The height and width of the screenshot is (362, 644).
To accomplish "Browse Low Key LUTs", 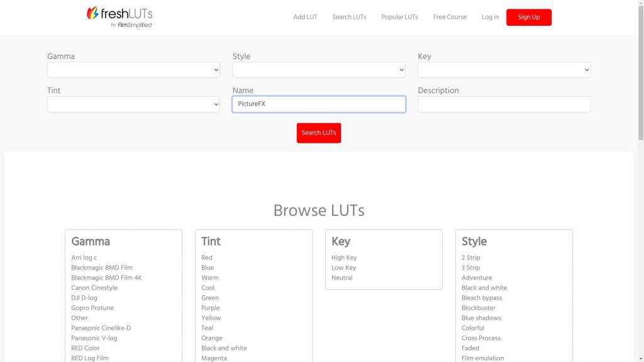I will click(x=344, y=268).
